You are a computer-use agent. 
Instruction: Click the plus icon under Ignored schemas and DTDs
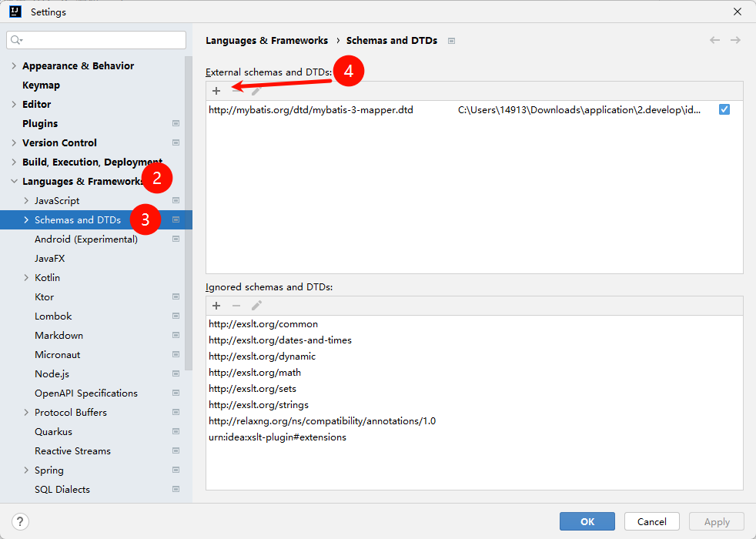tap(216, 306)
